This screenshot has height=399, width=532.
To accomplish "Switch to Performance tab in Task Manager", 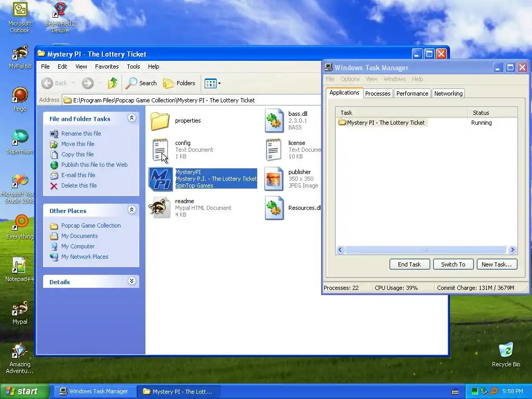I will click(x=412, y=94).
